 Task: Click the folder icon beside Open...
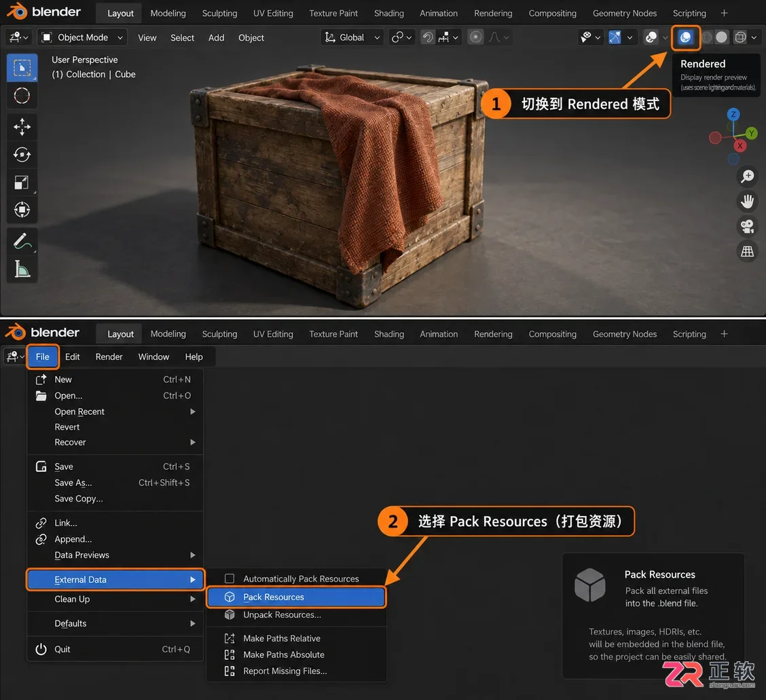coord(41,396)
